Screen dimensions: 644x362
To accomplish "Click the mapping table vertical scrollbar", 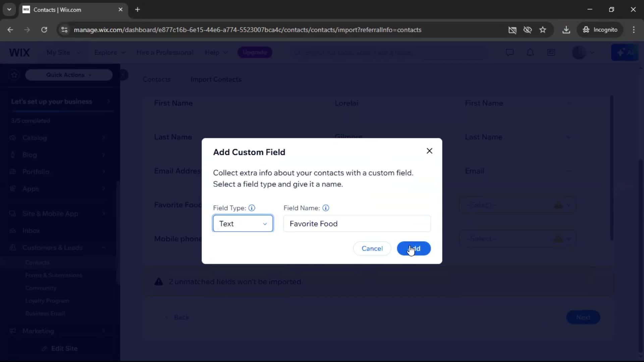I will point(612,168).
